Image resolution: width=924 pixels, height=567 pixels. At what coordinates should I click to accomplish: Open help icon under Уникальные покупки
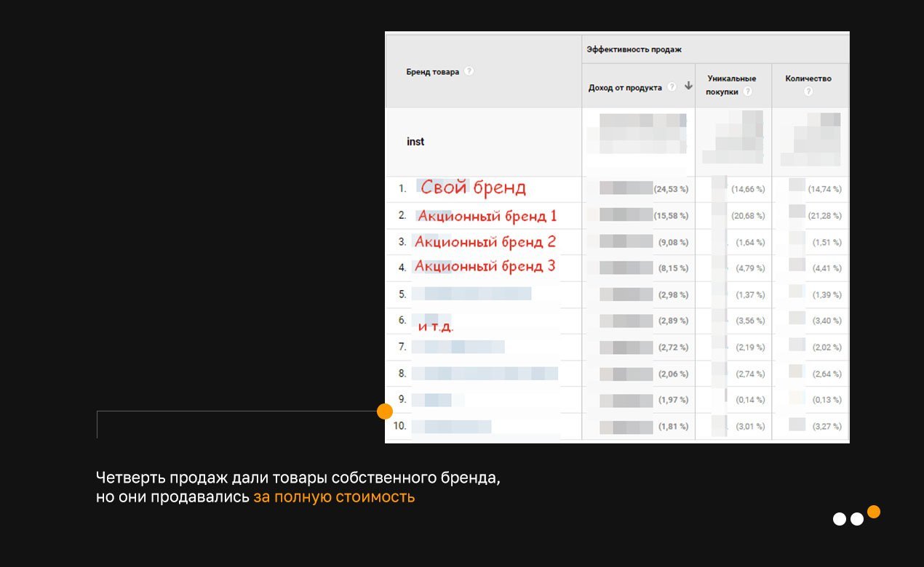pos(747,92)
